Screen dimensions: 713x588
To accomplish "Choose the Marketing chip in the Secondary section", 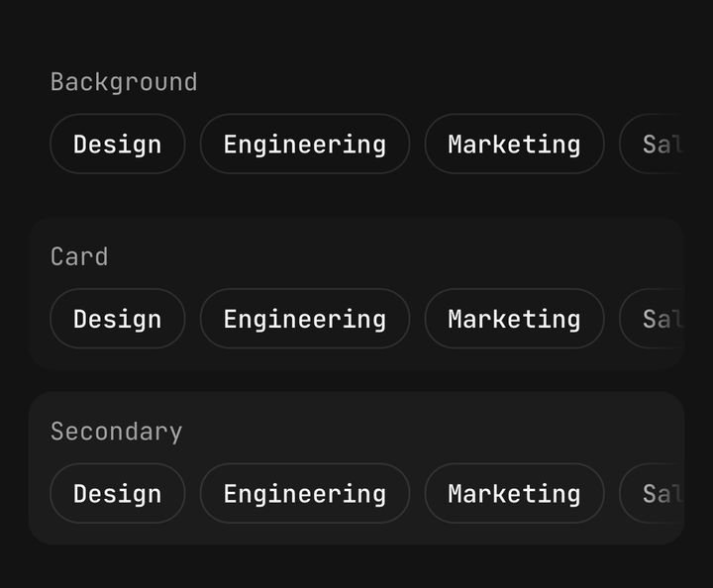I will pyautogui.click(x=514, y=493).
